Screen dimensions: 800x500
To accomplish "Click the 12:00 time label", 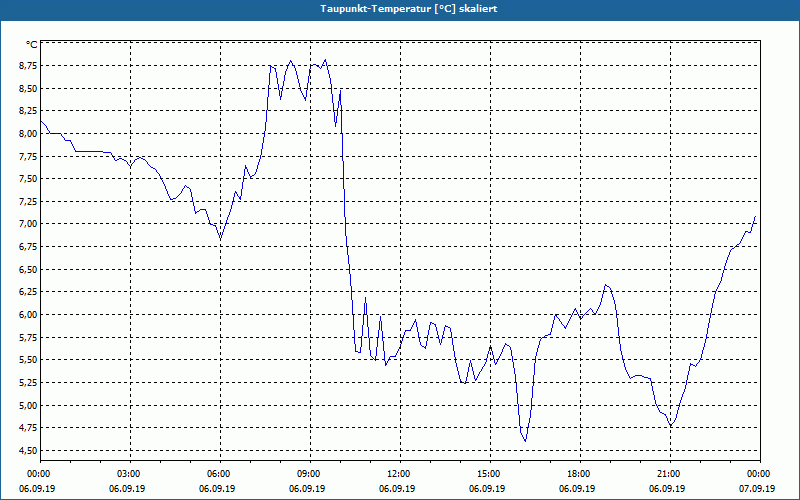I will pyautogui.click(x=399, y=474).
